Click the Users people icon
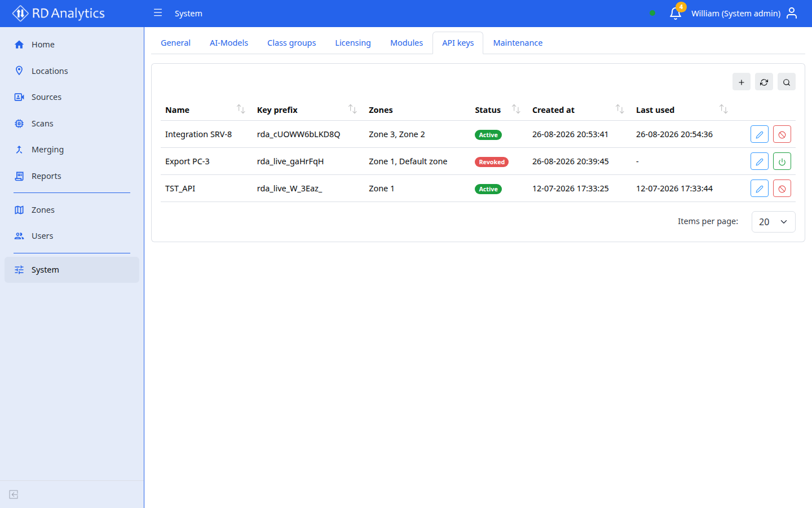The image size is (812, 508). click(19, 236)
